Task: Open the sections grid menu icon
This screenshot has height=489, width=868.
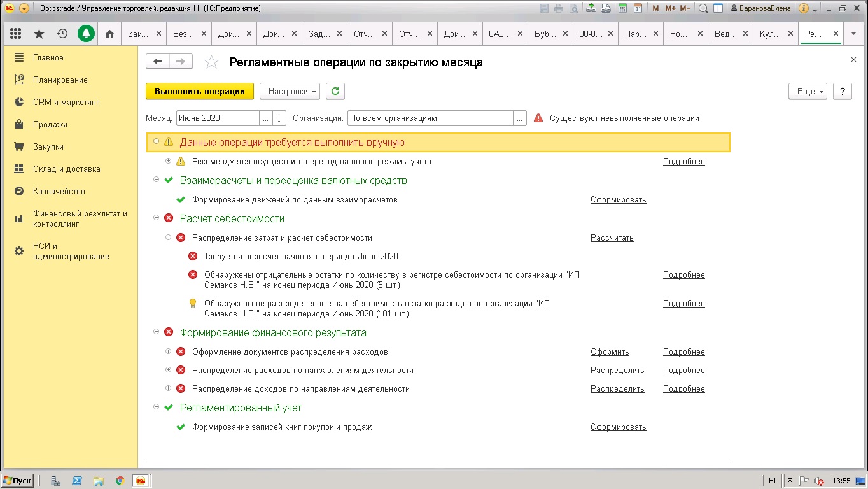Action: click(x=16, y=34)
